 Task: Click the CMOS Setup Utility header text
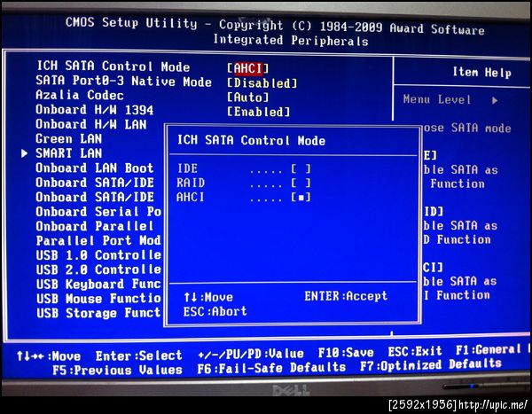pos(131,23)
